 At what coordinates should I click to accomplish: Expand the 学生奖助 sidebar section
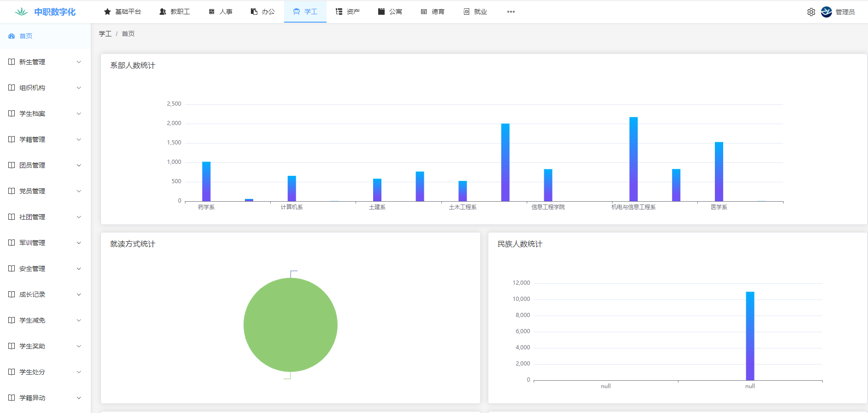click(79, 346)
